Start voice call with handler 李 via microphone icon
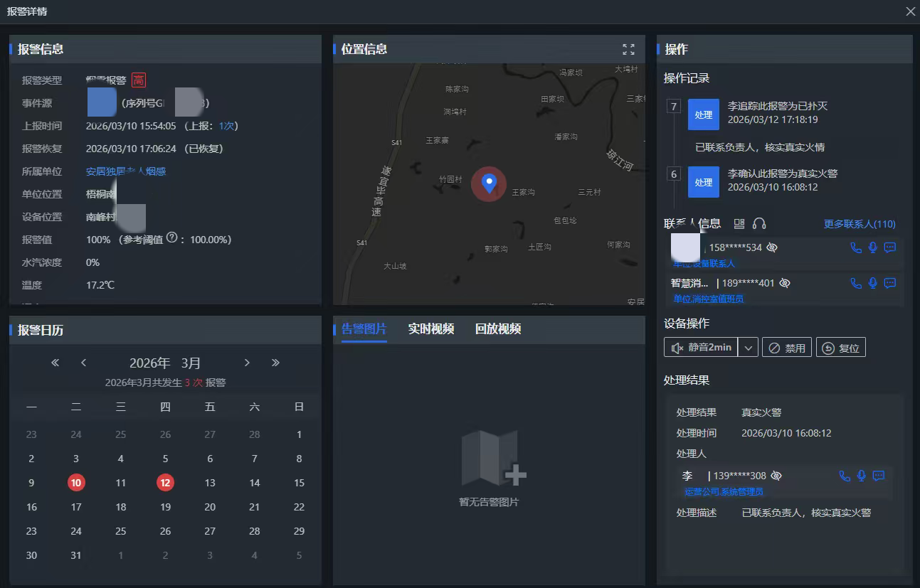Viewport: 920px width, 588px height. (x=862, y=476)
